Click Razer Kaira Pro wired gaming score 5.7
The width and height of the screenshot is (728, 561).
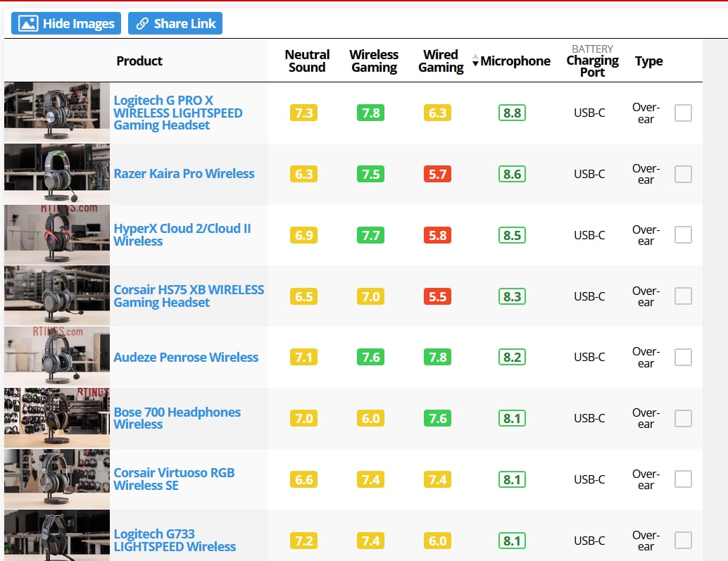coord(437,174)
